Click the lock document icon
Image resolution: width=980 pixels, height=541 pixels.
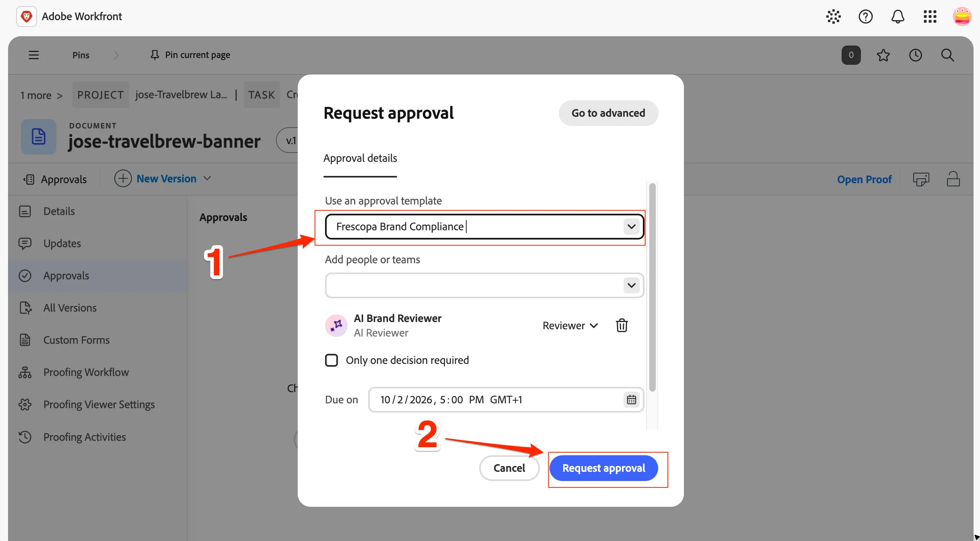pyautogui.click(x=953, y=179)
